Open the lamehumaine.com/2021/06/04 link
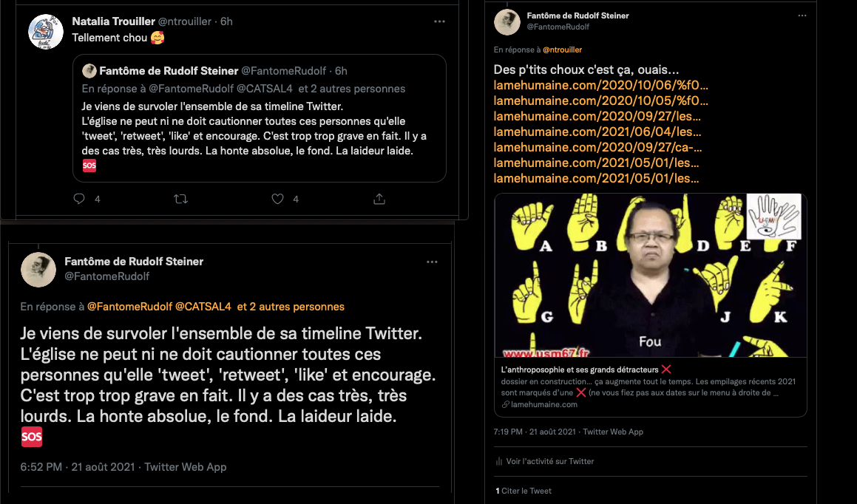The height and width of the screenshot is (504, 857). (x=597, y=132)
